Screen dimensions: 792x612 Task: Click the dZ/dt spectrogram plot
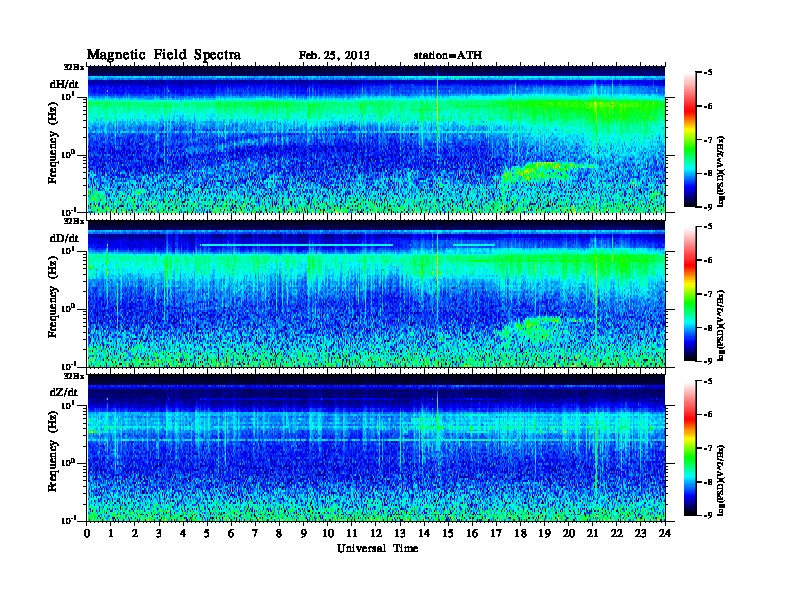tap(376, 448)
